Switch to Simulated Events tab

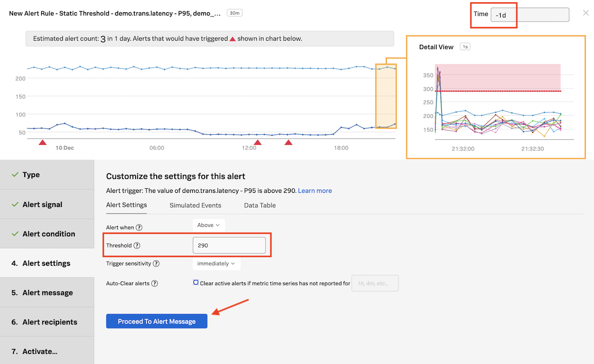(x=195, y=205)
